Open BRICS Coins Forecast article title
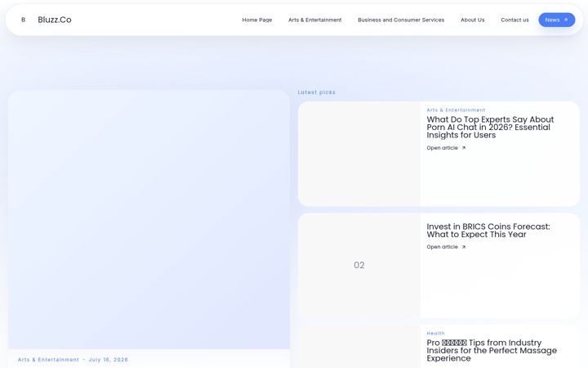588x368 pixels. pos(488,231)
